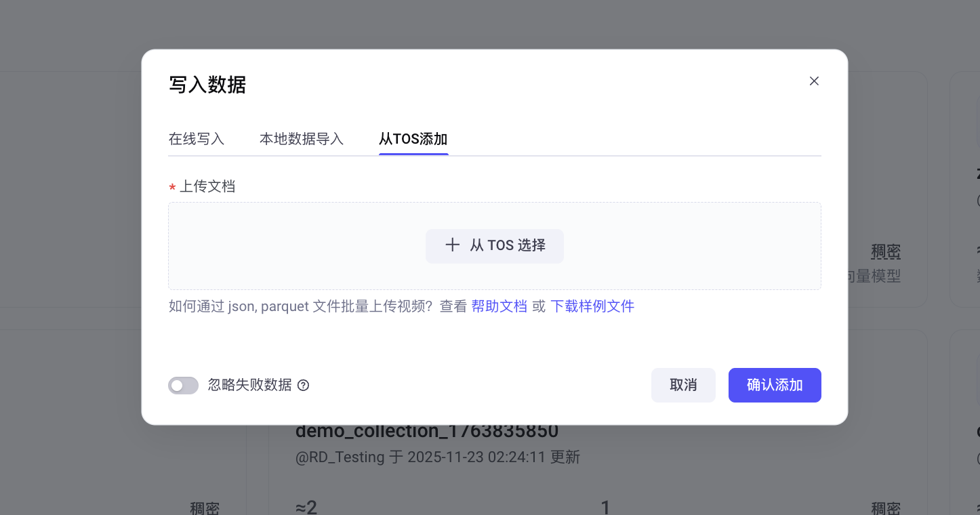This screenshot has width=980, height=515.
Task: Confirm with the 确认添加 button
Action: click(x=775, y=385)
